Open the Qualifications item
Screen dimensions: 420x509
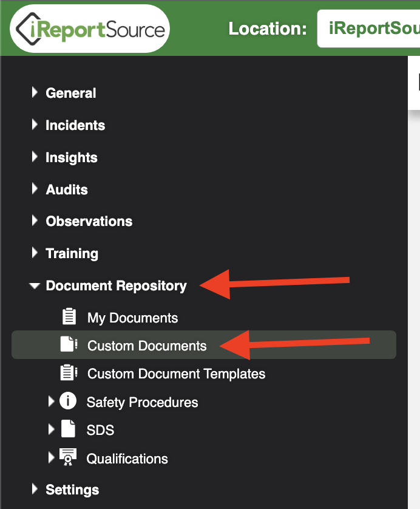tap(127, 459)
